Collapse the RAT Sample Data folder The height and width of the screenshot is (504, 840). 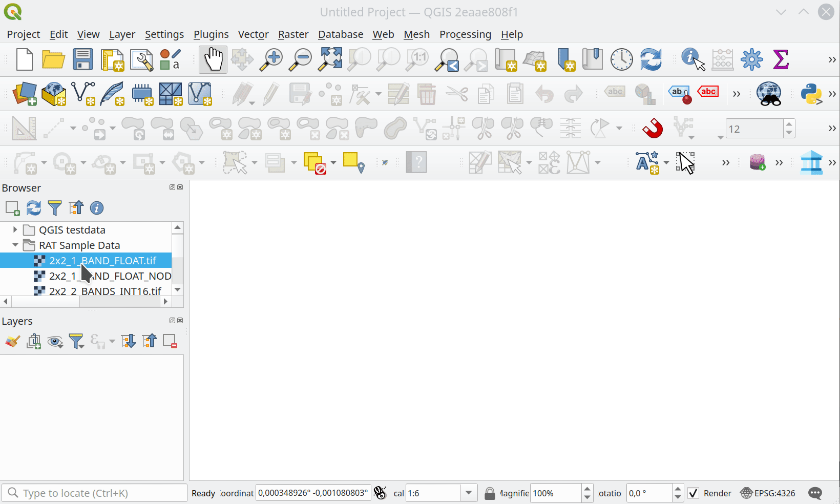pyautogui.click(x=15, y=245)
